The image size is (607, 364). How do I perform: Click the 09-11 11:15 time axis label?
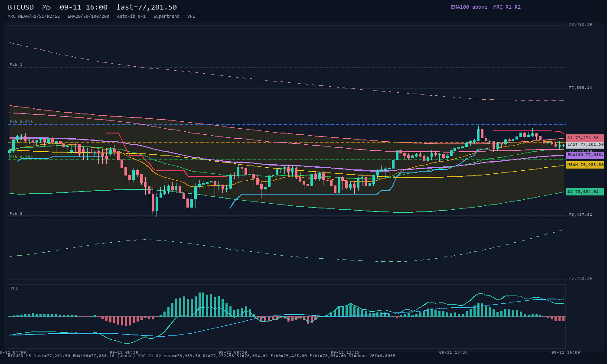(x=345, y=352)
